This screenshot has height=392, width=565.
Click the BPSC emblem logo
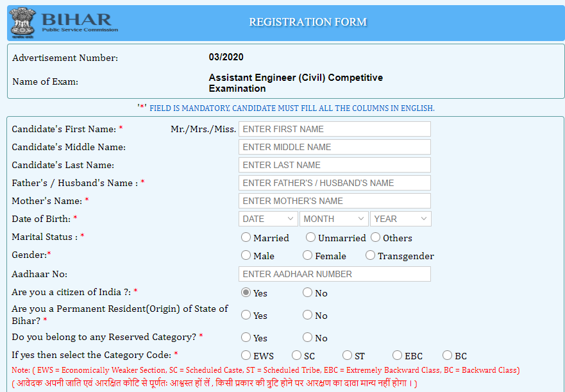(x=21, y=21)
